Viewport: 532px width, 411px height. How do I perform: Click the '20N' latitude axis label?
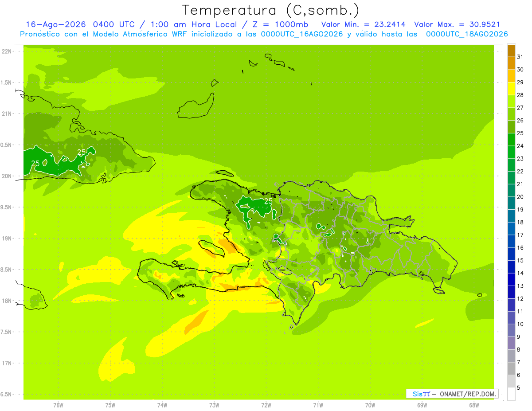tap(7, 176)
